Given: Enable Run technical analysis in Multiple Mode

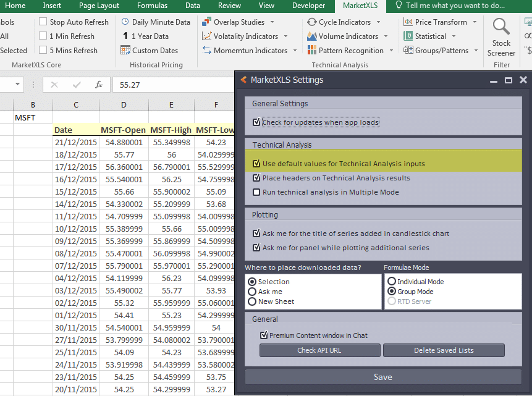Looking at the screenshot, I should pyautogui.click(x=256, y=192).
